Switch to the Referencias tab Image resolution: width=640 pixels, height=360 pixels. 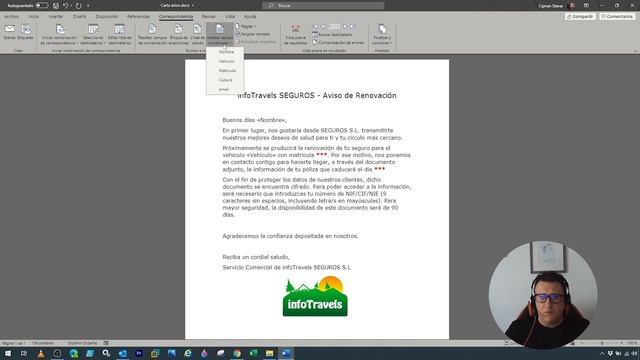[x=138, y=17]
